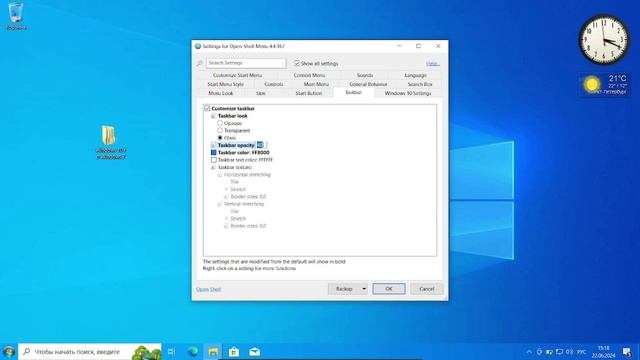Switch to the Start Menu Style tab
This screenshot has width=640, height=360.
click(225, 84)
